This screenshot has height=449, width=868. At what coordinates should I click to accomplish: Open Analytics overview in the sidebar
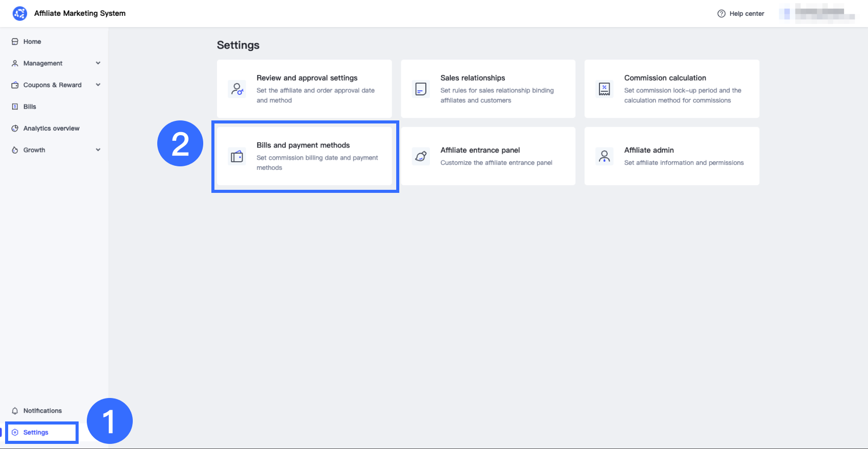[x=51, y=129]
